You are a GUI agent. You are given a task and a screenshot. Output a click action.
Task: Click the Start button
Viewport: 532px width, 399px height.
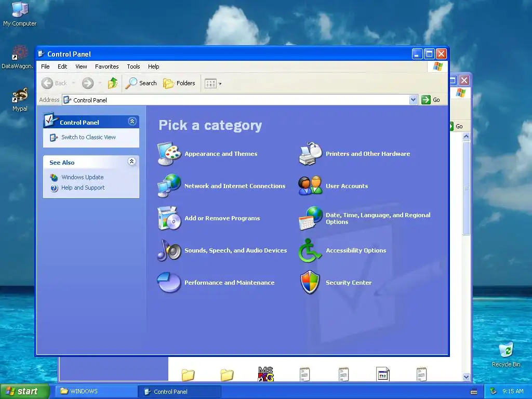(24, 391)
